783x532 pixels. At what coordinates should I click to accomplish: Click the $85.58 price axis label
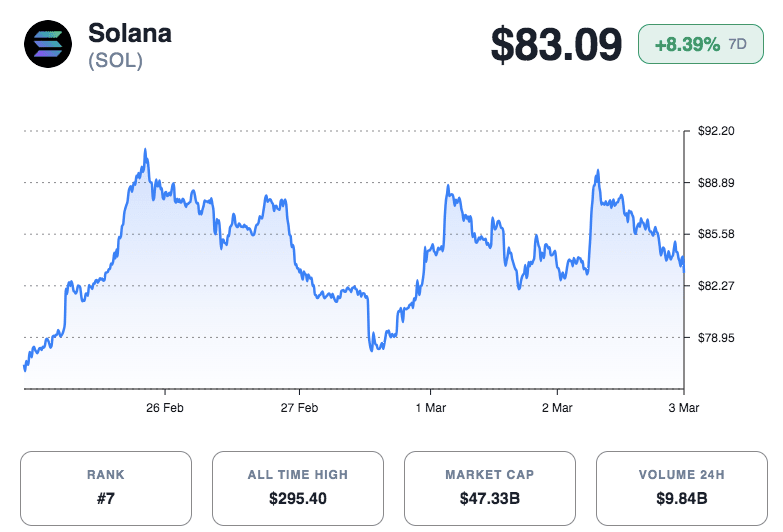pos(716,234)
